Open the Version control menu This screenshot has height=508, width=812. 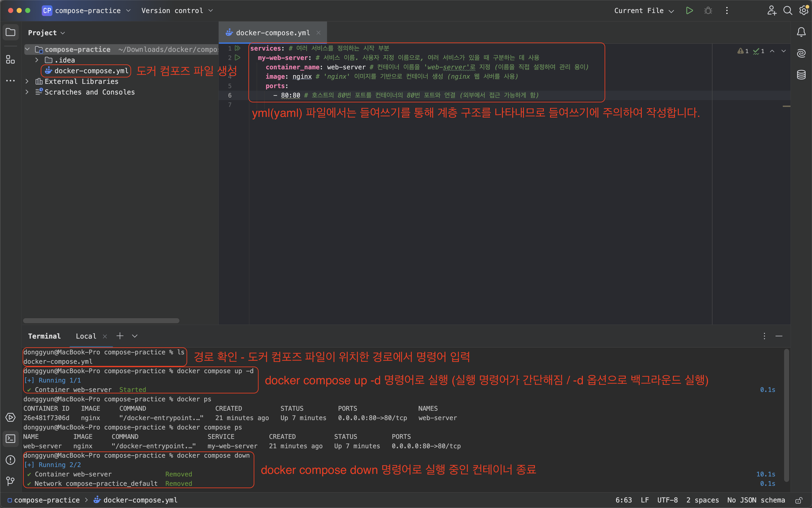(x=177, y=11)
